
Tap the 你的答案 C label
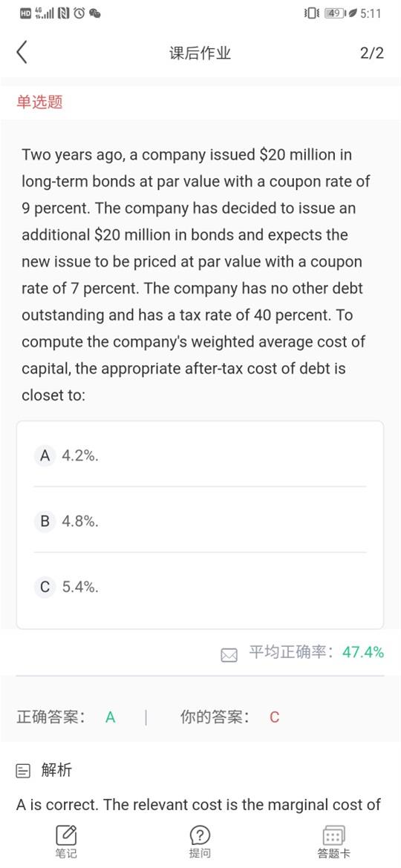(x=230, y=717)
